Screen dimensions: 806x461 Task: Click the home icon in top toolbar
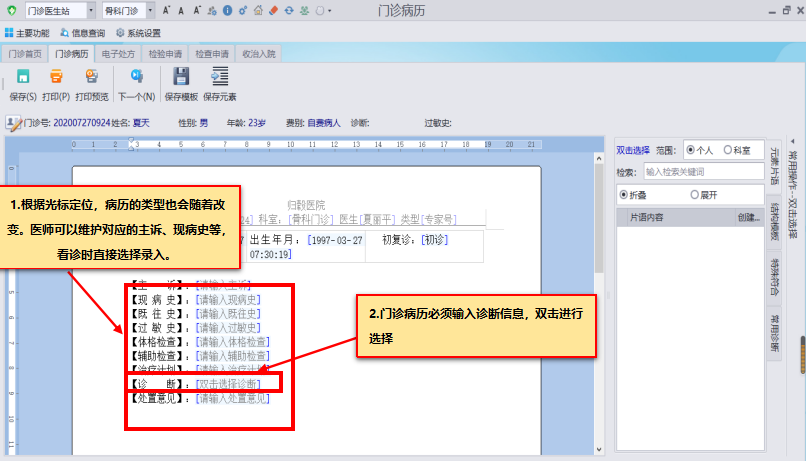(x=258, y=11)
